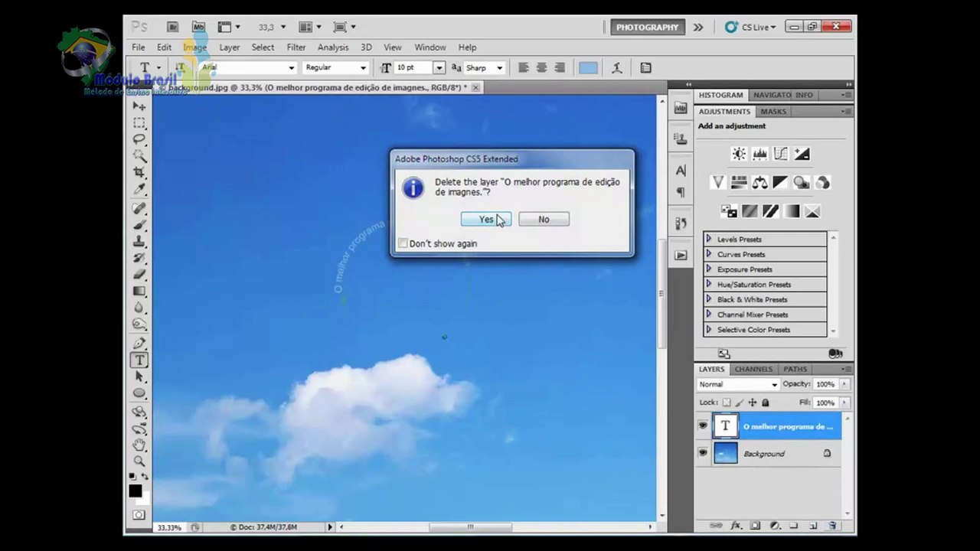Switch to the Channels tab

pos(753,369)
